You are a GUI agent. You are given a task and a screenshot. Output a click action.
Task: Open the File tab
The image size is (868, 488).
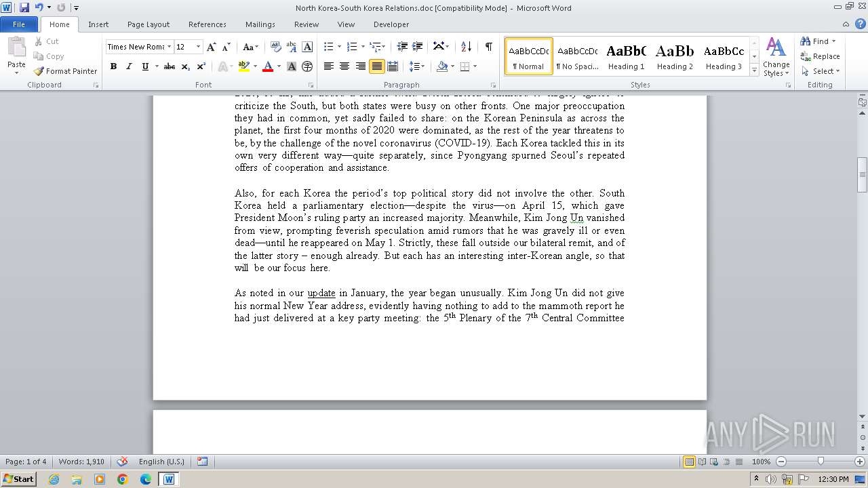[19, 24]
